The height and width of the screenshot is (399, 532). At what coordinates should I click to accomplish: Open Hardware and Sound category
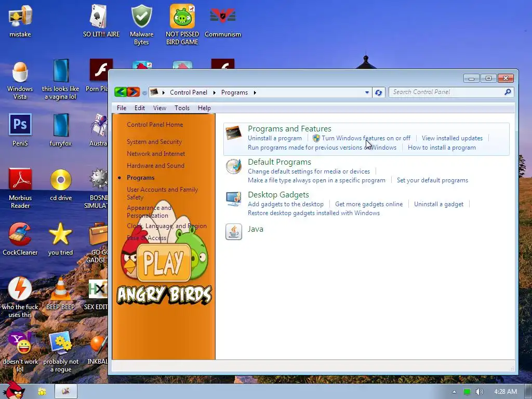(x=155, y=166)
